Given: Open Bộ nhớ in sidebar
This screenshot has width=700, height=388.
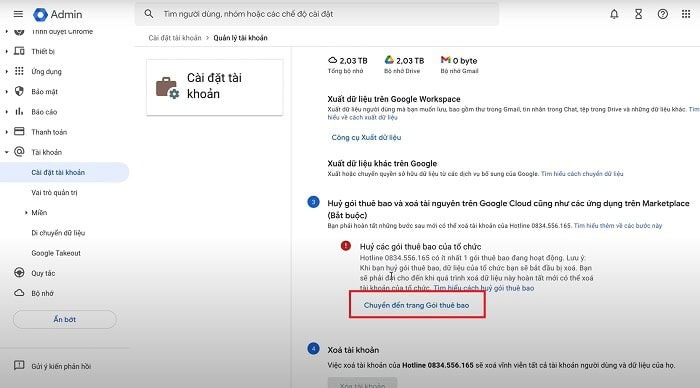Looking at the screenshot, I should point(42,293).
